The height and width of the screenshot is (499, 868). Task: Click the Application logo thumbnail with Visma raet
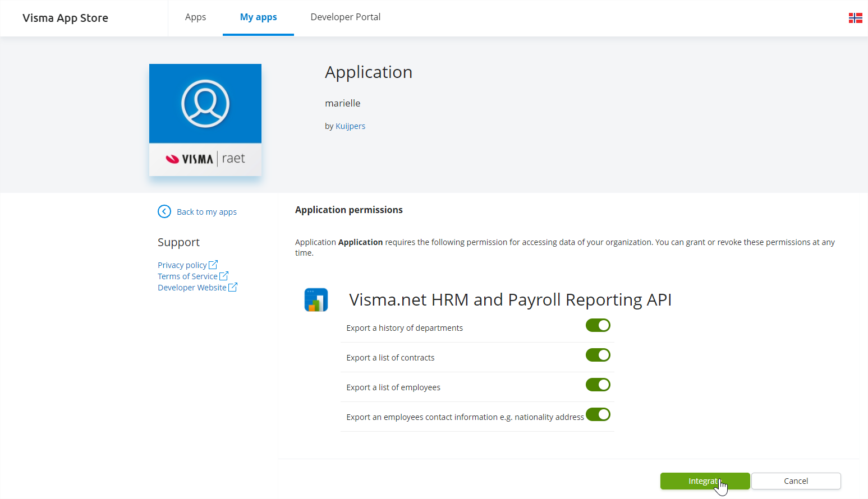[205, 120]
